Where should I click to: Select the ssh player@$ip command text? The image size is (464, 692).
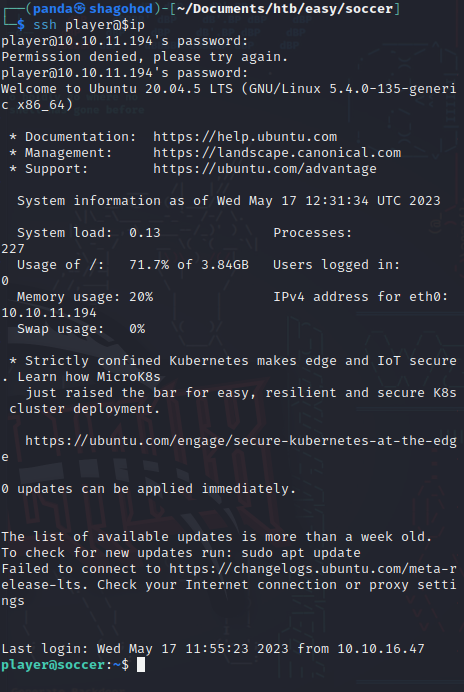89,25
